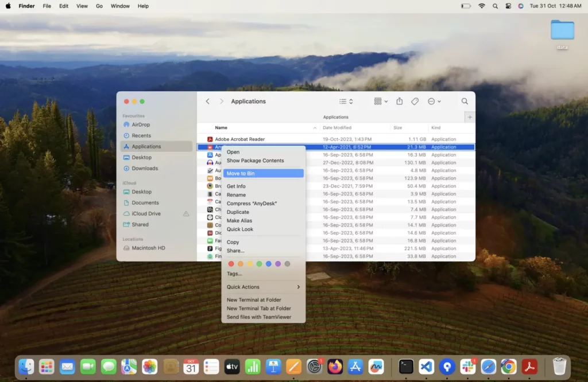The width and height of the screenshot is (588, 382).
Task: Open Control Centre in the menu bar
Action: pos(508,6)
